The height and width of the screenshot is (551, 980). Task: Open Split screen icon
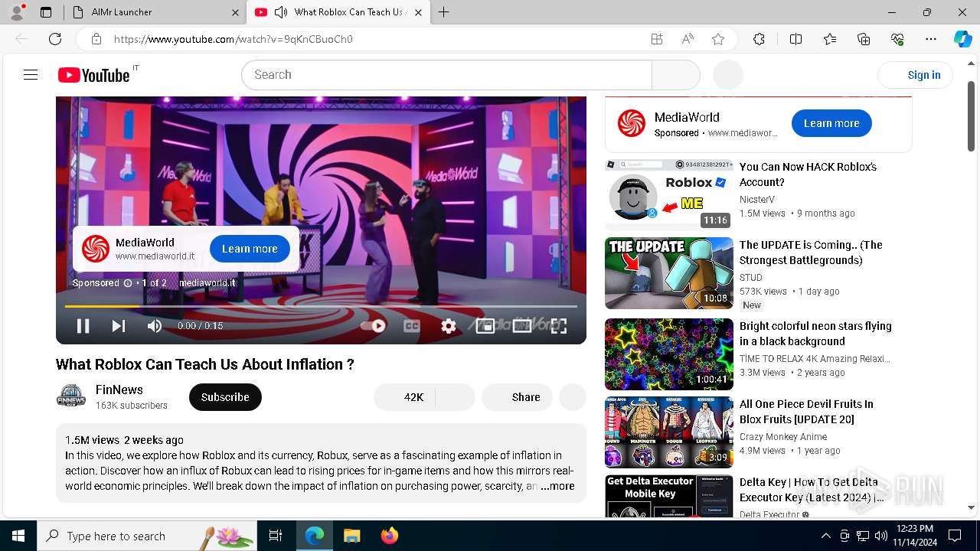(x=795, y=39)
